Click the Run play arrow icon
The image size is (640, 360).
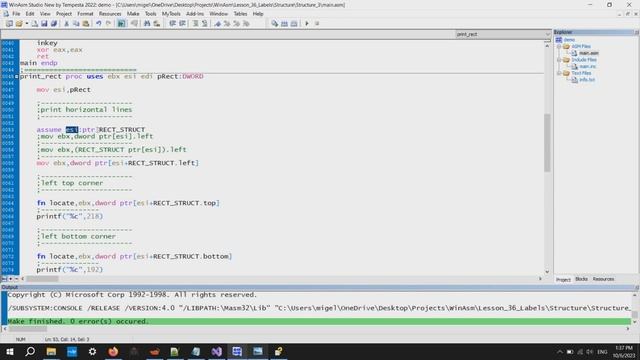[x=307, y=24]
